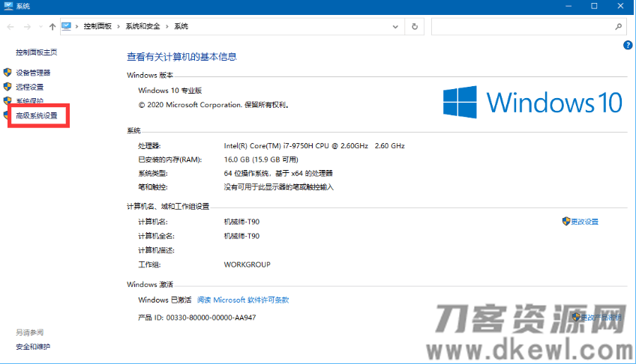Click computer name 机械师-T90 value

[x=241, y=222]
